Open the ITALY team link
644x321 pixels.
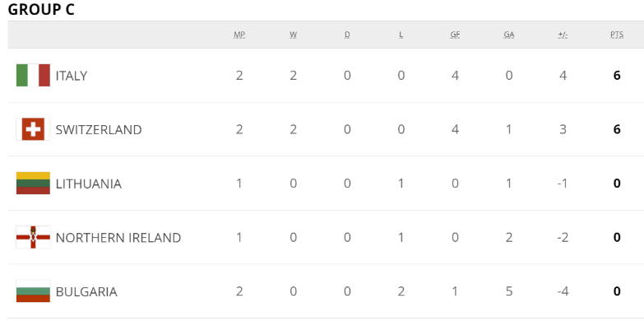[x=72, y=76]
